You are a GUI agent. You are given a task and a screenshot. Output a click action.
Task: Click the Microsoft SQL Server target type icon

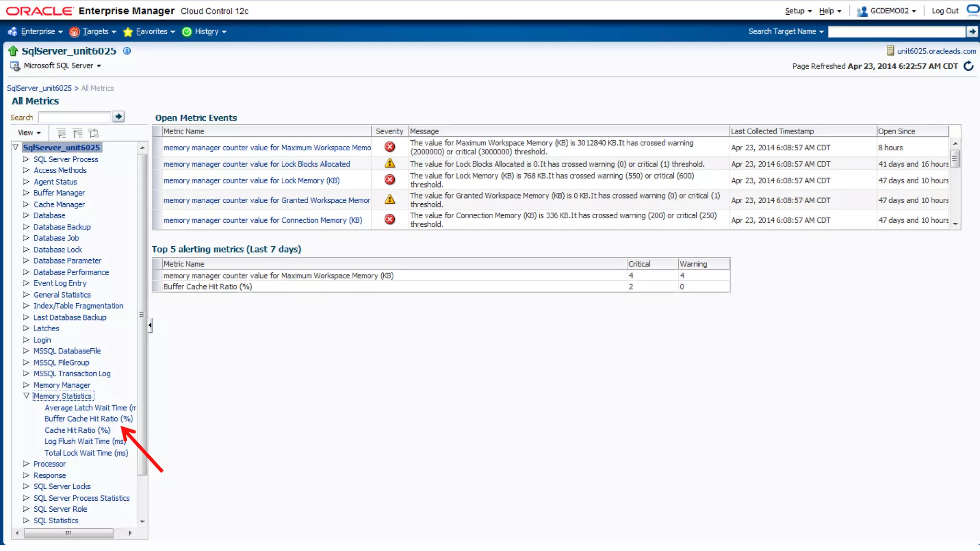click(x=15, y=66)
